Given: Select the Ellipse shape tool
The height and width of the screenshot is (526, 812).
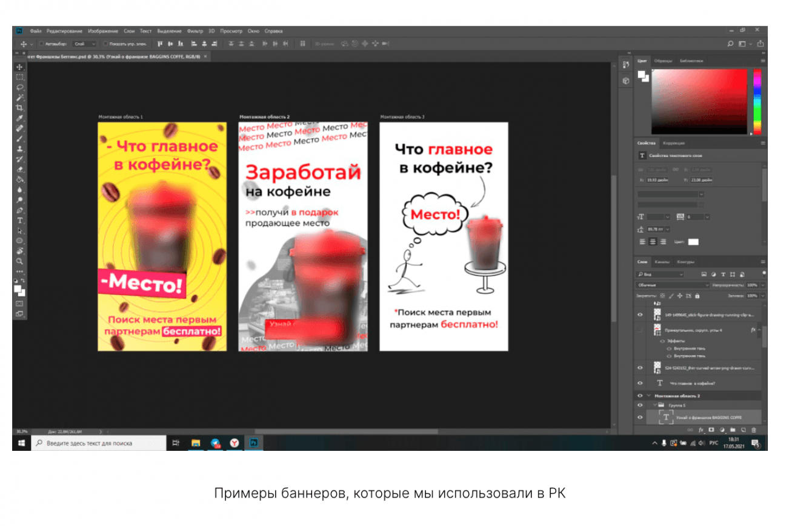Looking at the screenshot, I should pyautogui.click(x=20, y=241).
